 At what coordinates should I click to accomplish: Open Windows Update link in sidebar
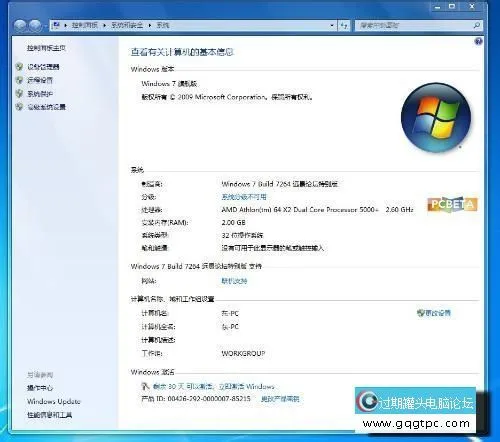(54, 401)
